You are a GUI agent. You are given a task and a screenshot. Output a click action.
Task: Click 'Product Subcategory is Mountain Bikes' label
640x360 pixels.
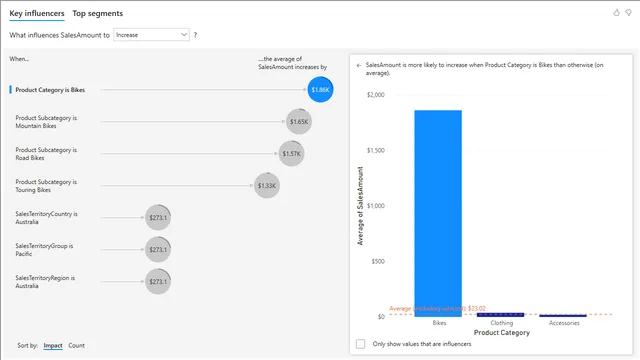[x=46, y=122]
